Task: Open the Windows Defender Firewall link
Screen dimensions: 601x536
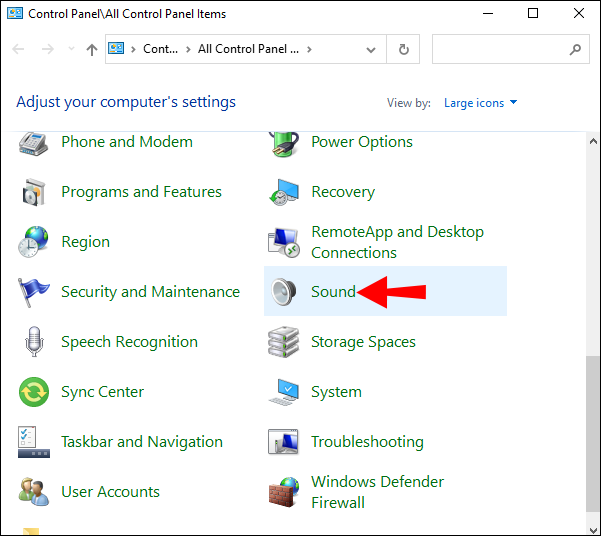Action: [378, 492]
